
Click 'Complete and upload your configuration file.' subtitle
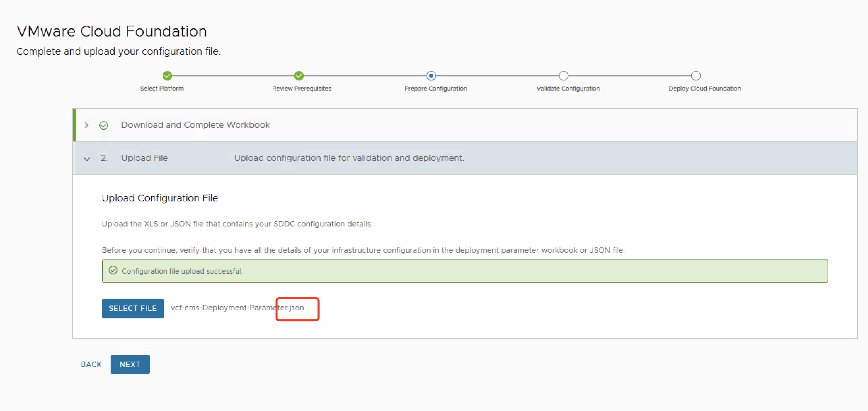pos(119,51)
